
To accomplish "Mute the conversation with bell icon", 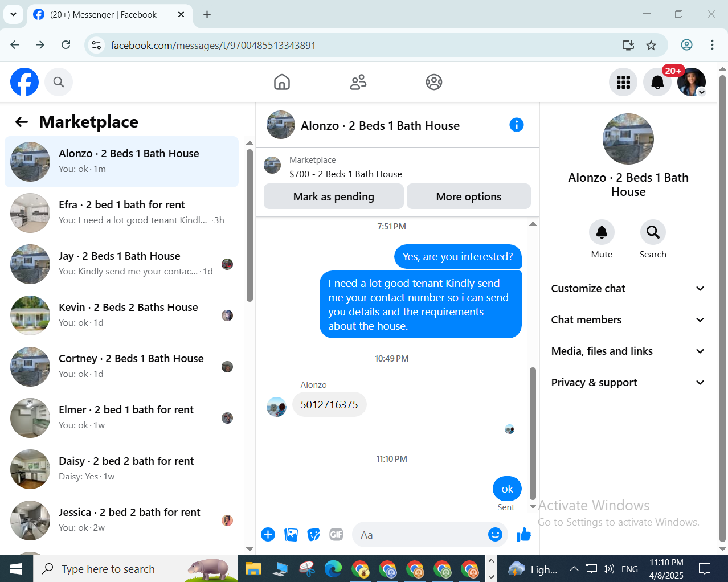I will pyautogui.click(x=602, y=232).
